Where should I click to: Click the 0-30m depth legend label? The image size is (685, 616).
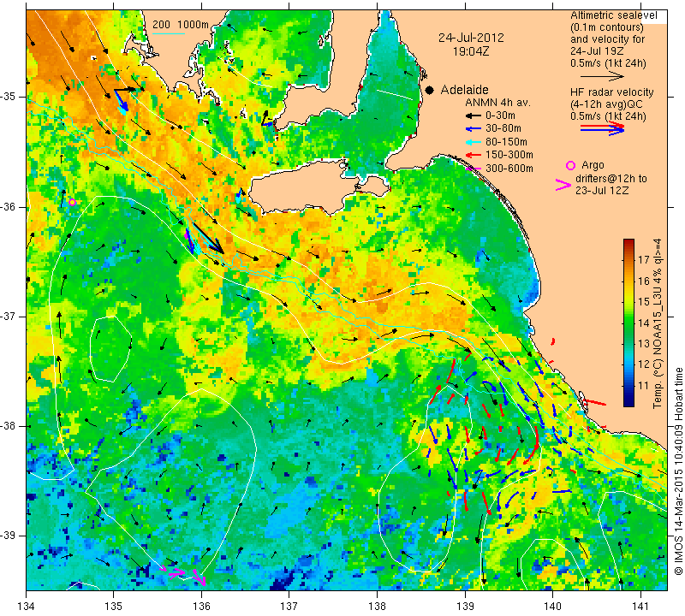500,115
